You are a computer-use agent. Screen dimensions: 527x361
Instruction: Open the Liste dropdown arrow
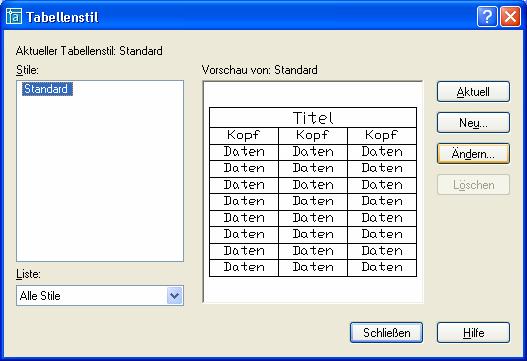(175, 295)
